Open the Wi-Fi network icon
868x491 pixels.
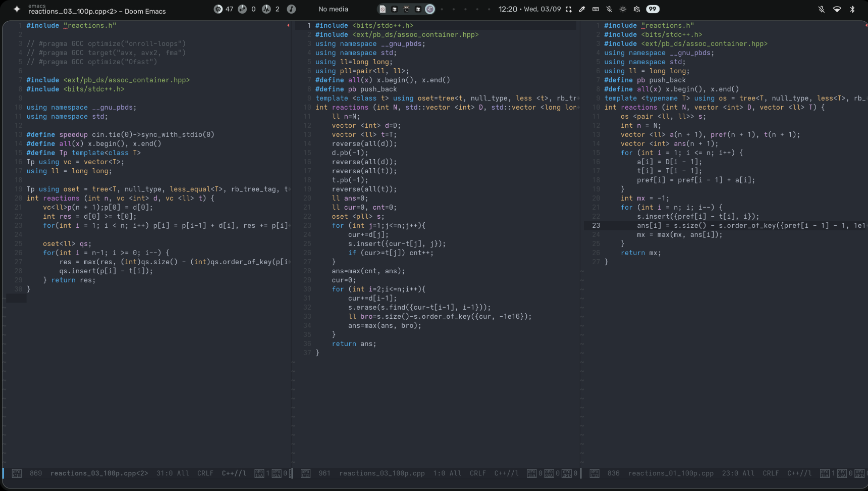(837, 9)
